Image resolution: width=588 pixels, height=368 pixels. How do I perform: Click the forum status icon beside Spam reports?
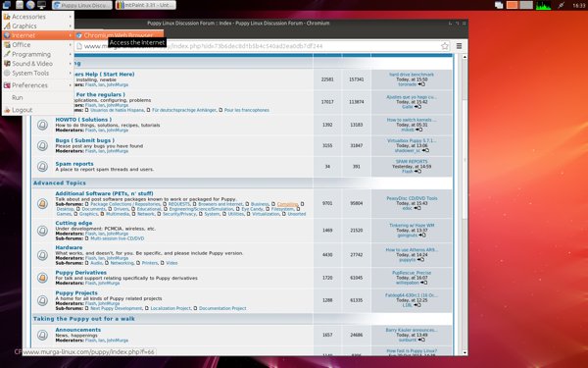pyautogui.click(x=42, y=167)
